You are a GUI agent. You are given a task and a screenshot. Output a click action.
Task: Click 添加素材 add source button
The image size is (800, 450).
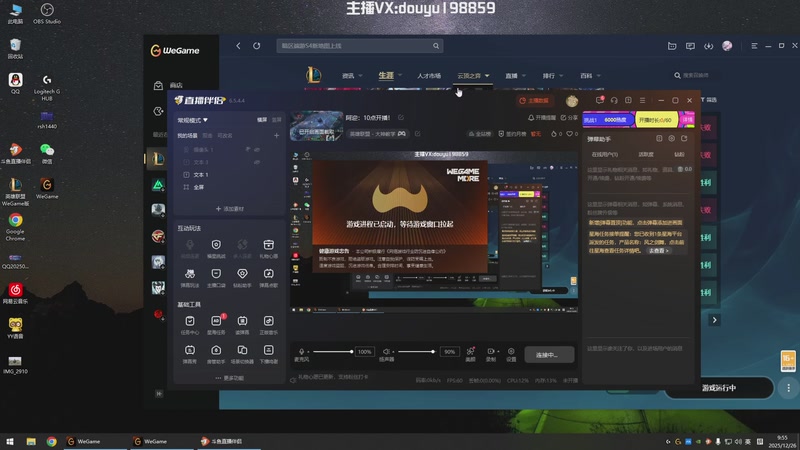pos(230,209)
